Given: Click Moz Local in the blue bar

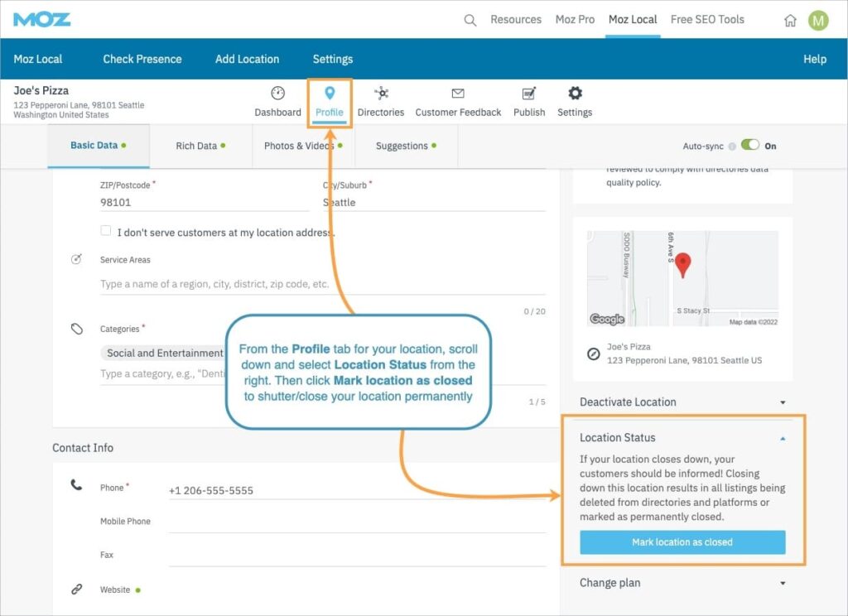Looking at the screenshot, I should 38,59.
